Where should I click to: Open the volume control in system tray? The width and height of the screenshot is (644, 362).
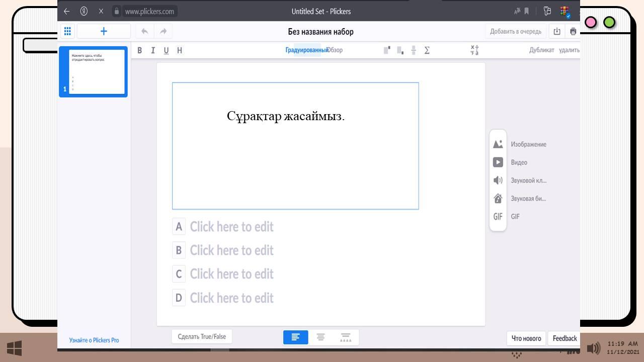[x=594, y=348]
